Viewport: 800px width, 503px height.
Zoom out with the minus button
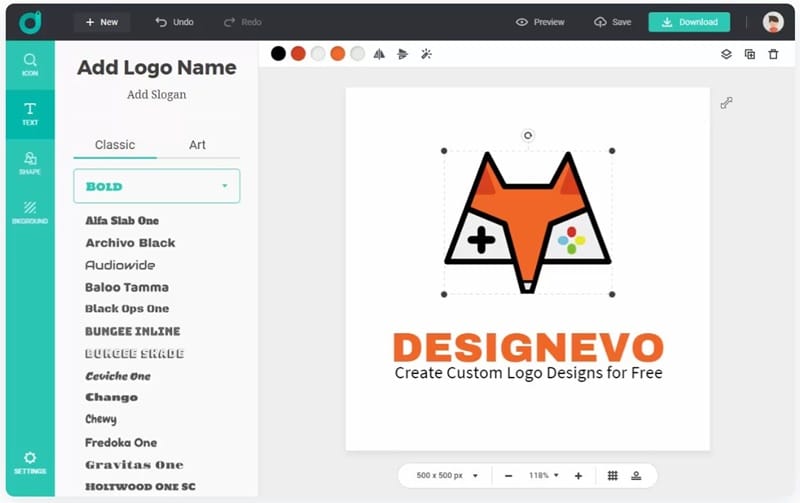508,476
